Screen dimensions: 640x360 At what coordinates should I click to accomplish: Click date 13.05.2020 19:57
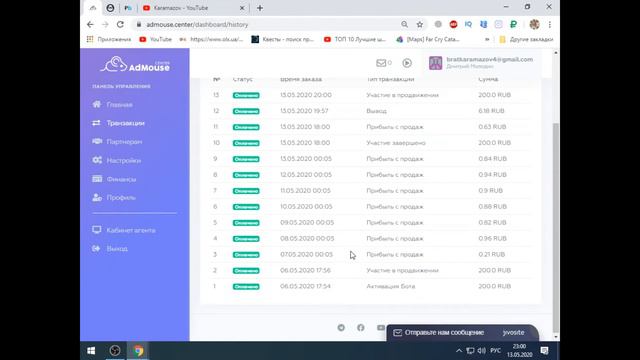304,111
